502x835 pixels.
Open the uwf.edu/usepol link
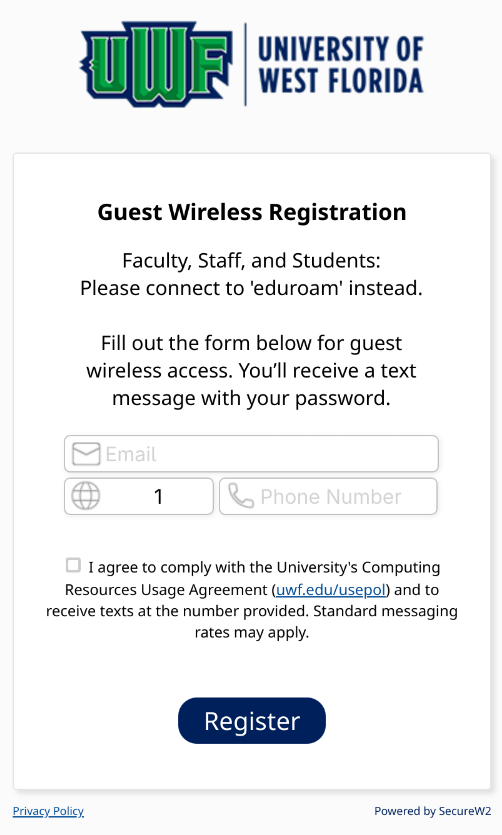pos(331,590)
